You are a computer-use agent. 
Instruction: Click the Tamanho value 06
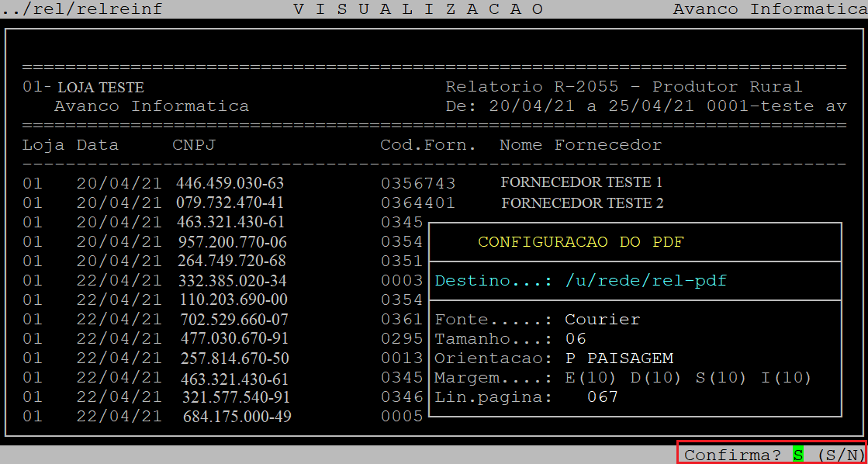click(x=576, y=339)
